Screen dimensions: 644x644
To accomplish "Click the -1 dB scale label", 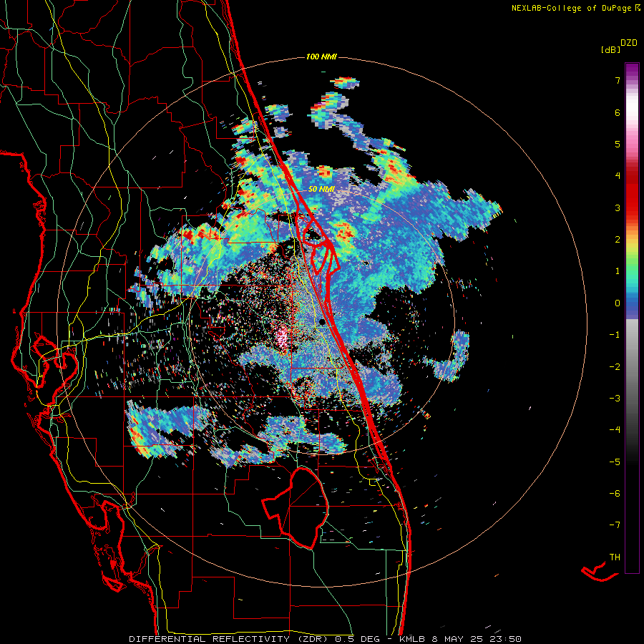I will tap(615, 335).
